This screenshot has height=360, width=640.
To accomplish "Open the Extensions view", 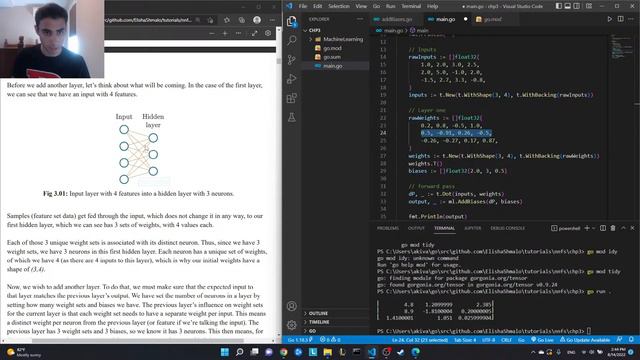I will (x=291, y=98).
